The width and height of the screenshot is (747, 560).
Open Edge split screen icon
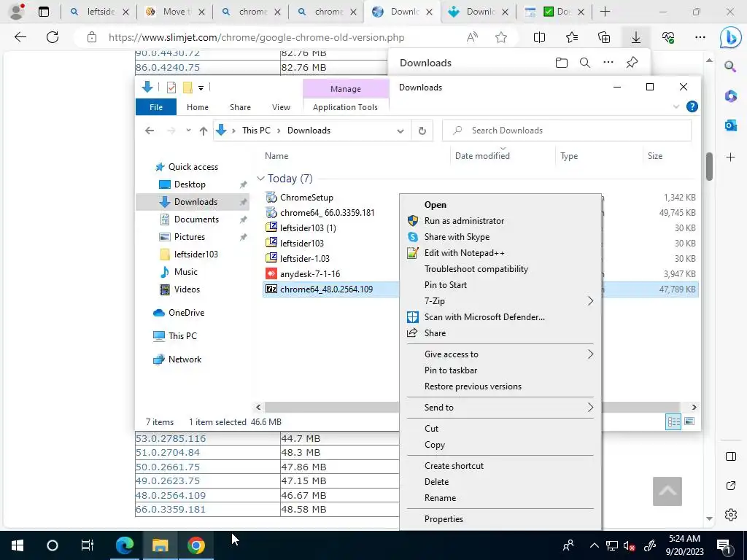(539, 37)
